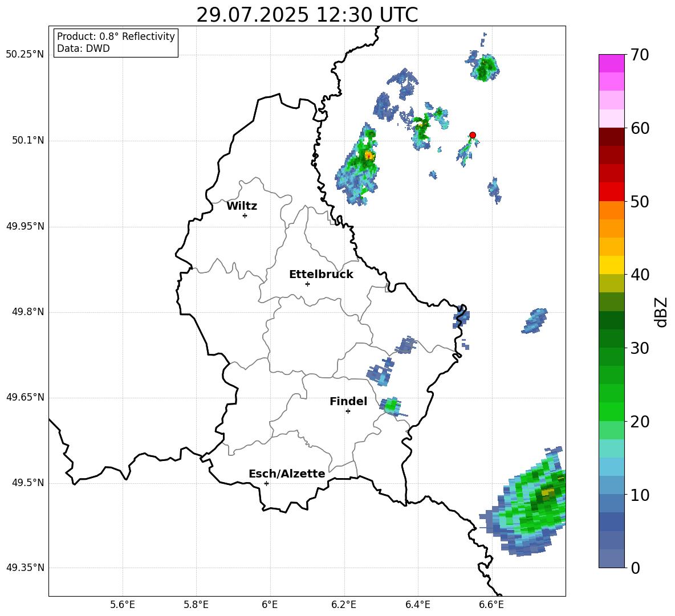The height and width of the screenshot is (616, 675).
Task: Click the cross marker below Findel
Action: point(348,411)
